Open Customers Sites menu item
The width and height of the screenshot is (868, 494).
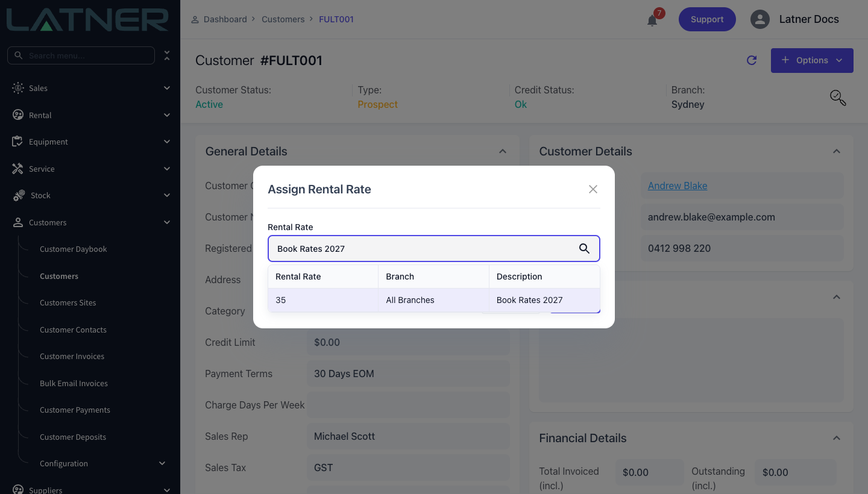tap(68, 302)
